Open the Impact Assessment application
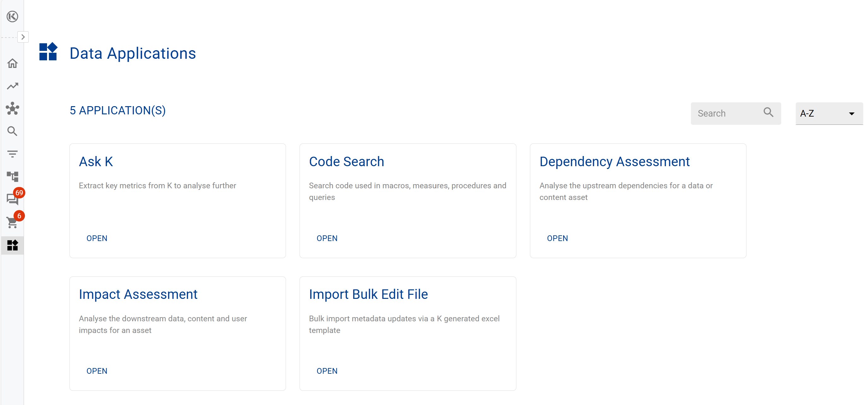868x405 pixels. point(97,371)
